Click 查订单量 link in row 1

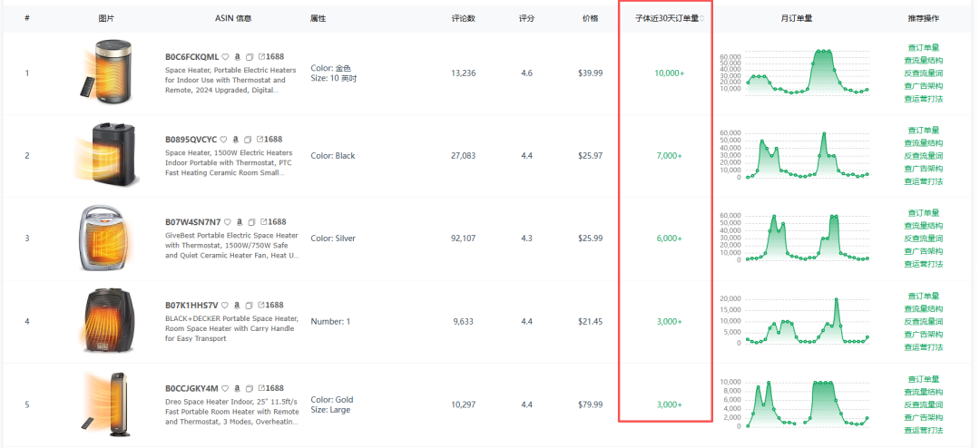(x=923, y=47)
